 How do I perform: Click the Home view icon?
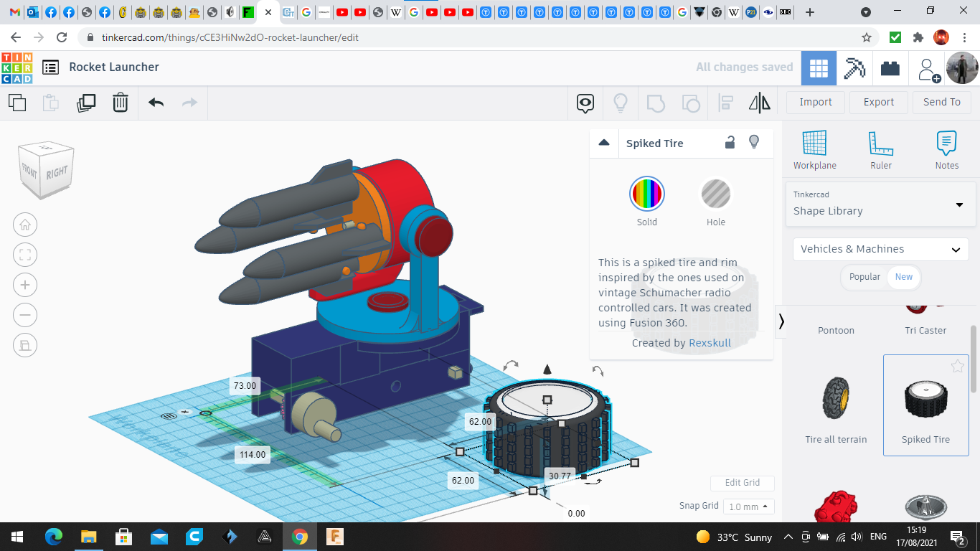[25, 225]
